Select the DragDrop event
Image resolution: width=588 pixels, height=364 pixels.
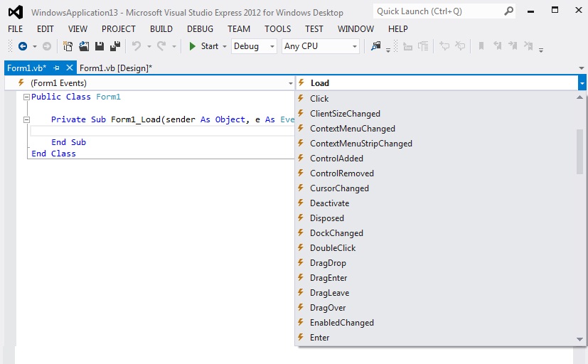[437, 263]
